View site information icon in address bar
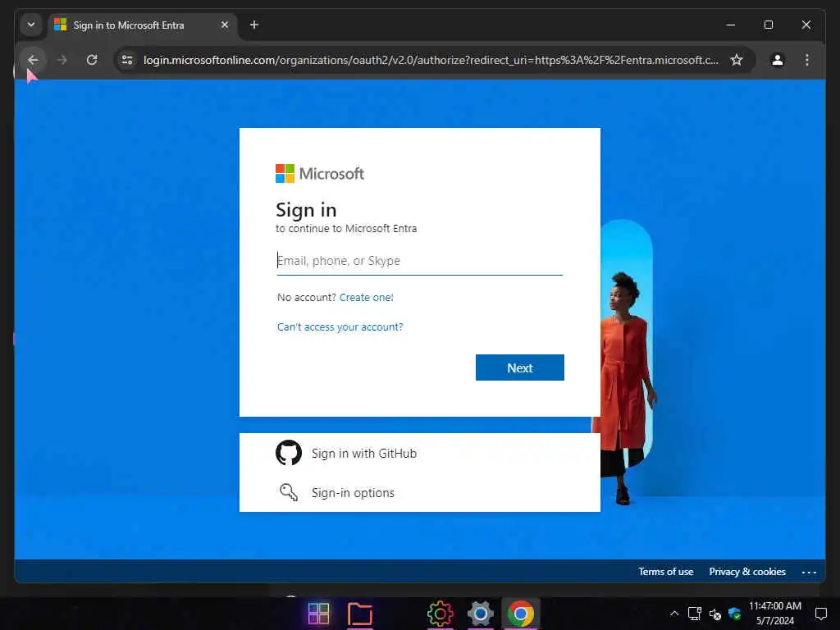Viewport: 840px width, 630px height. click(127, 60)
